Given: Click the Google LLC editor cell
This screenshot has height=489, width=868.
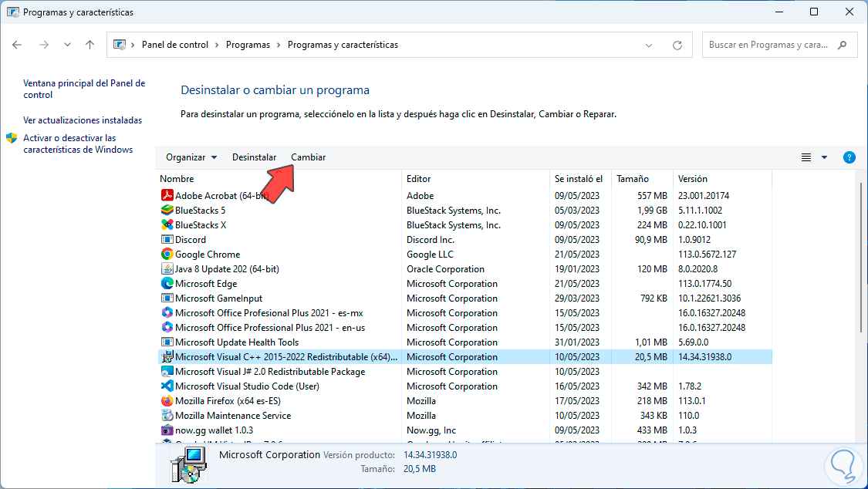Looking at the screenshot, I should pyautogui.click(x=430, y=254).
